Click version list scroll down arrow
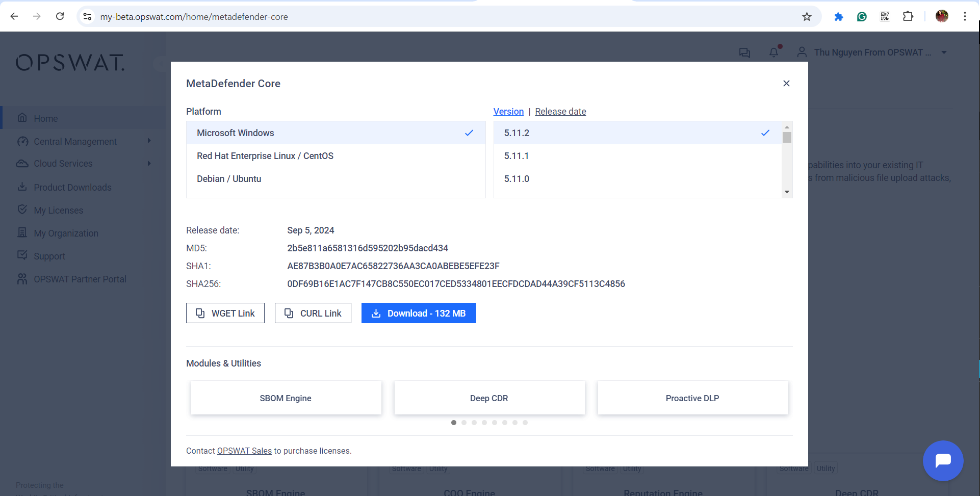This screenshot has height=496, width=980. 787,192
